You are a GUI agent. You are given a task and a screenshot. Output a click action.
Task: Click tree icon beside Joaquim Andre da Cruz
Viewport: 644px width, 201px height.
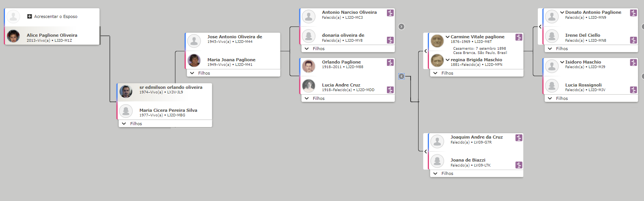519,138
